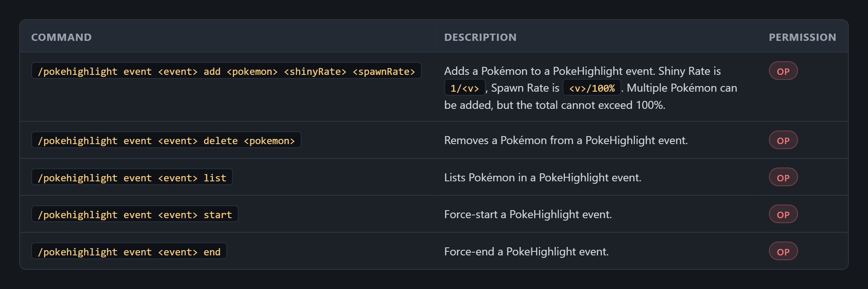
Task: Click the OP badge for list command
Action: tap(783, 177)
